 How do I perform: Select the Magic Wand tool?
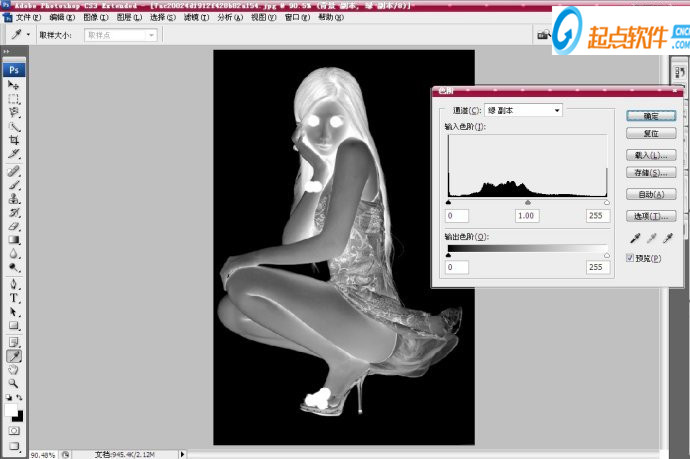14,127
